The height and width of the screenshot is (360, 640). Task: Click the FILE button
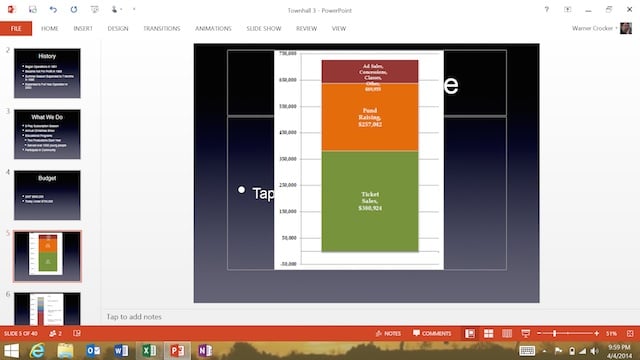[x=16, y=29]
